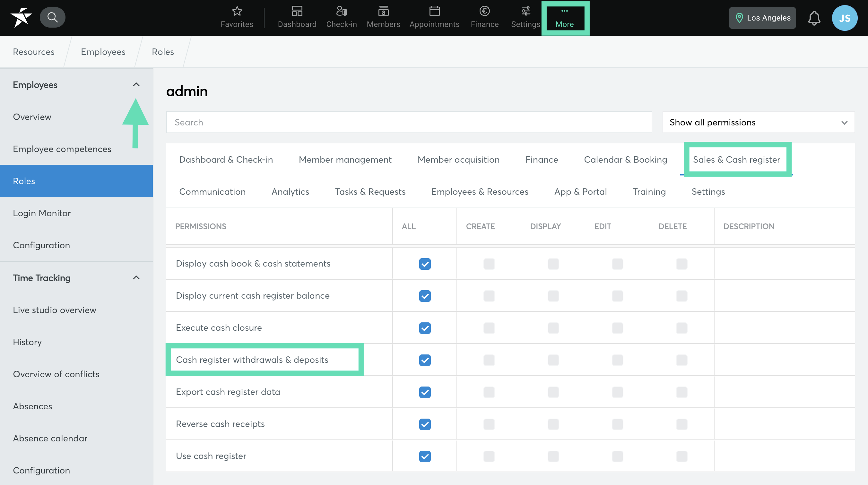
Task: Uncheck ALL for Display cash book & cash statements
Action: coord(425,264)
